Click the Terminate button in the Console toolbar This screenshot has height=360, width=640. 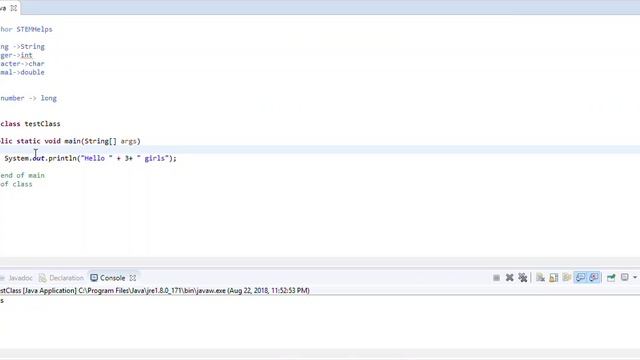tap(496, 278)
